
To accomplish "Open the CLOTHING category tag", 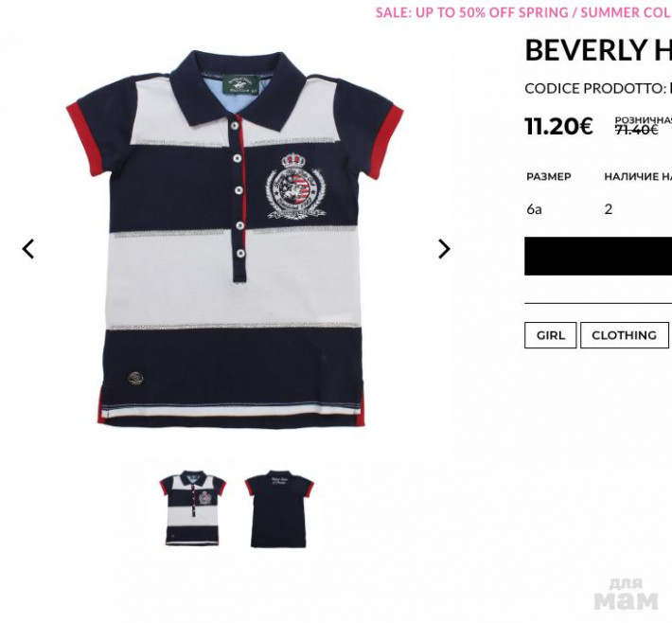I will click(x=625, y=335).
